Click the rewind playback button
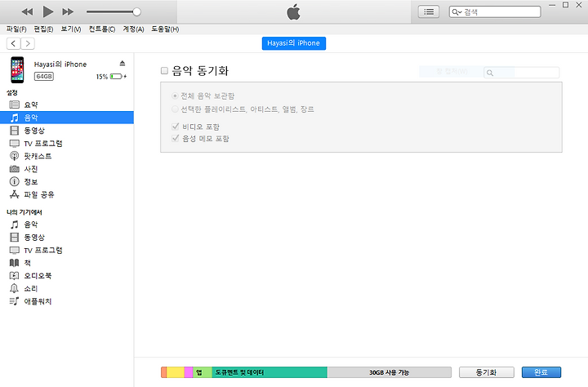The image size is (588, 387). coord(27,12)
